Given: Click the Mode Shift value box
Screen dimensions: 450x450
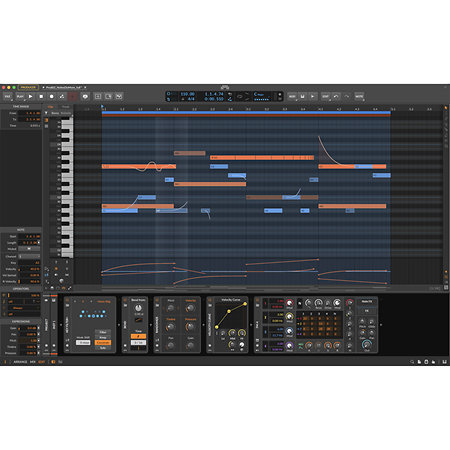Looking at the screenshot, I should [x=83, y=342].
